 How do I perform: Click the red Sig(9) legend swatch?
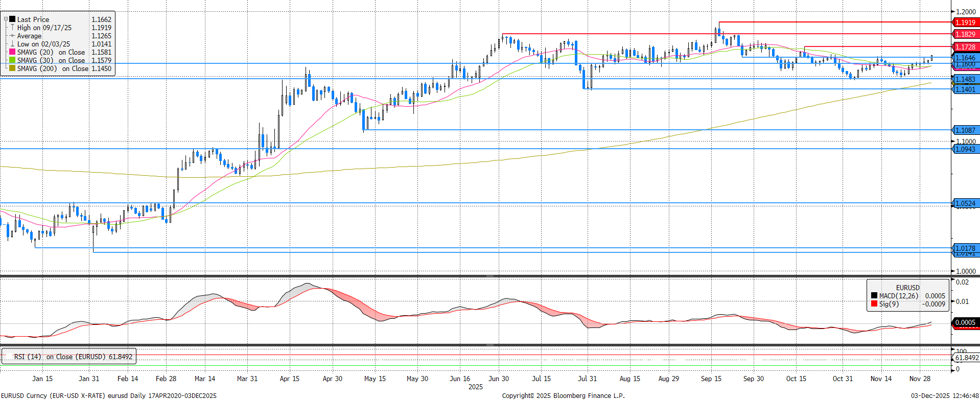click(x=874, y=304)
